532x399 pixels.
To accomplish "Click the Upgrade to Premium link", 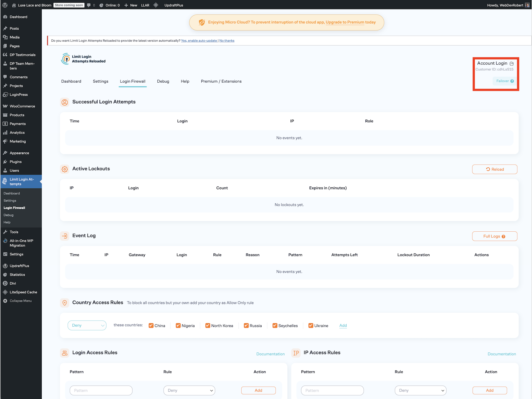I will (345, 22).
